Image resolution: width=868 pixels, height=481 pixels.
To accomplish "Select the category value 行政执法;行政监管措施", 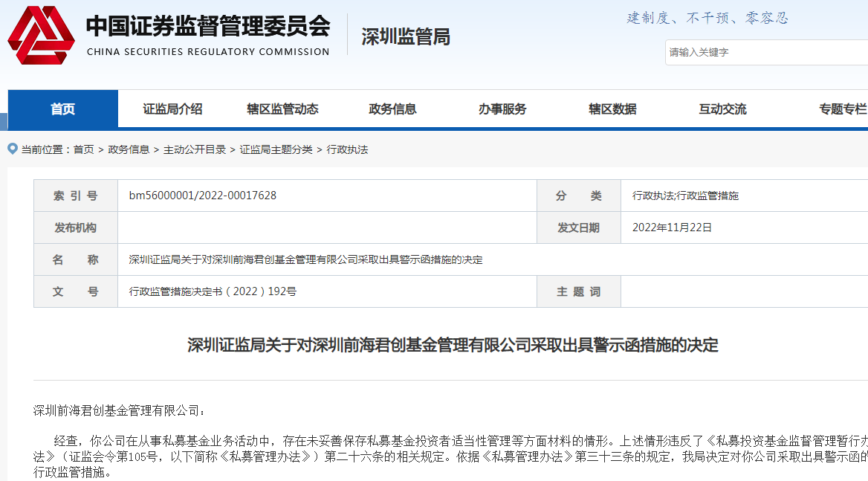I will (685, 196).
